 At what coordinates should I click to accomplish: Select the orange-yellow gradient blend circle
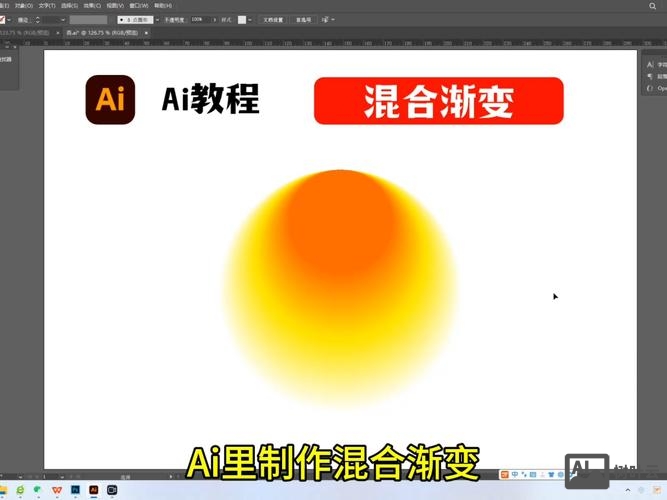click(340, 287)
